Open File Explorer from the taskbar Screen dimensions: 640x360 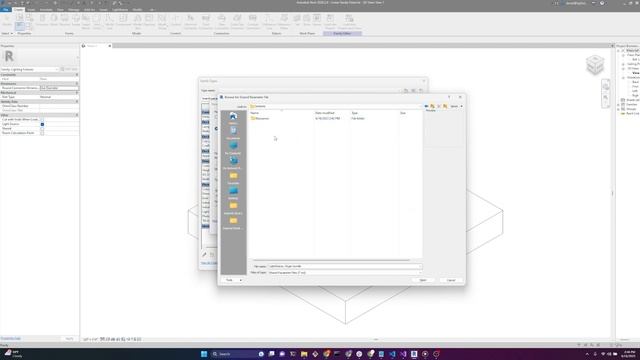pyautogui.click(x=304, y=354)
